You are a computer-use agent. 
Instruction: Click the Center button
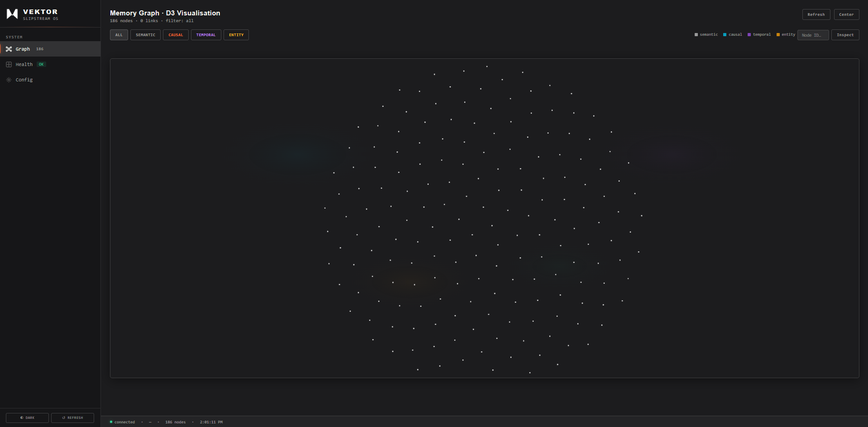coord(846,14)
